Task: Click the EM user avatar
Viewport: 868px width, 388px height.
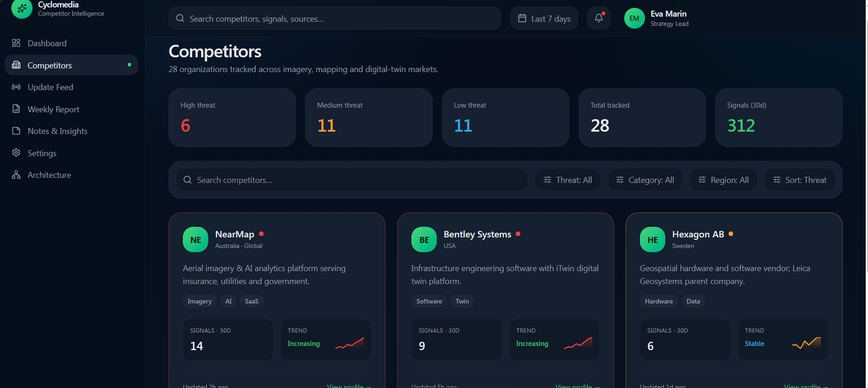Action: pos(634,18)
